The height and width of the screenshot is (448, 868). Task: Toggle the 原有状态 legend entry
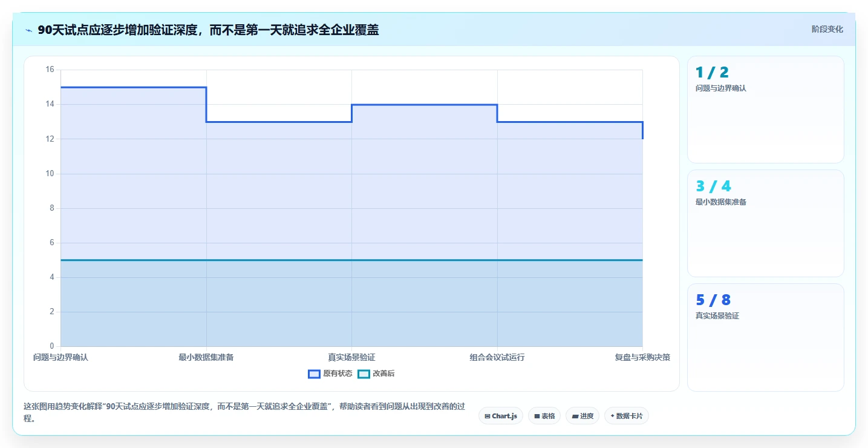tap(330, 374)
